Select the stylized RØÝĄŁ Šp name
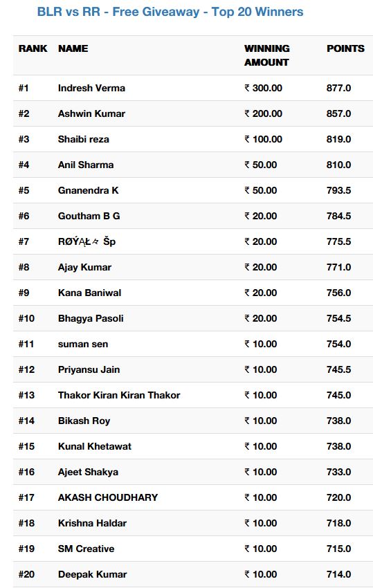 [87, 241]
